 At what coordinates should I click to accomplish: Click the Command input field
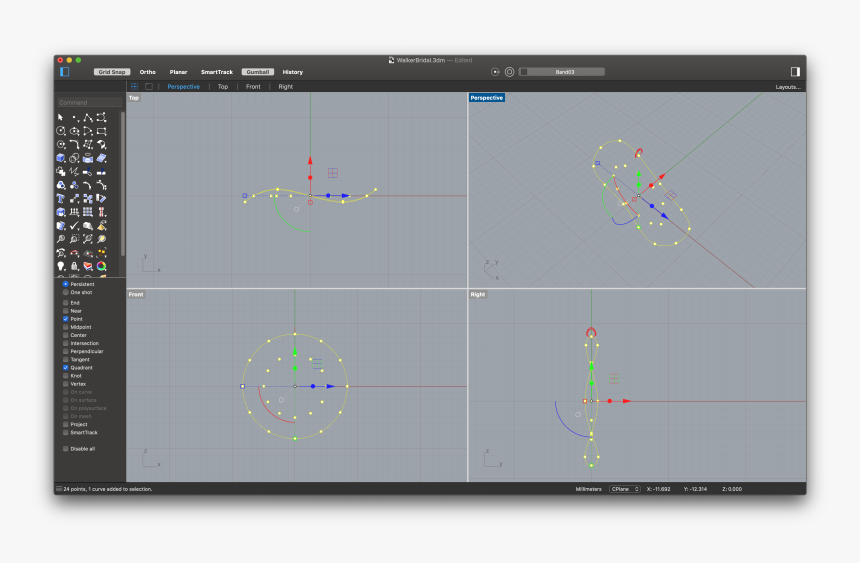pos(89,103)
